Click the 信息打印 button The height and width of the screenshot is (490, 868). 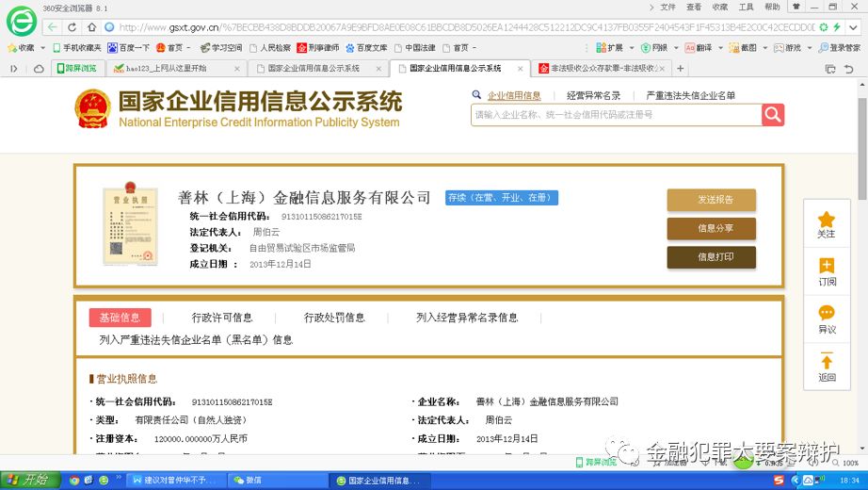coord(712,257)
